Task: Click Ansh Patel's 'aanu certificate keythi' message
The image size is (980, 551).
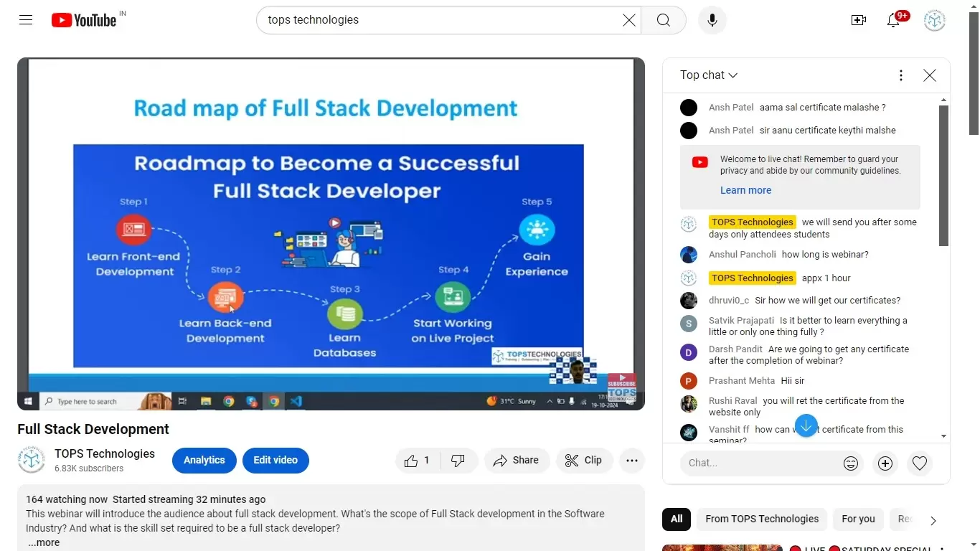Action: [x=828, y=131]
